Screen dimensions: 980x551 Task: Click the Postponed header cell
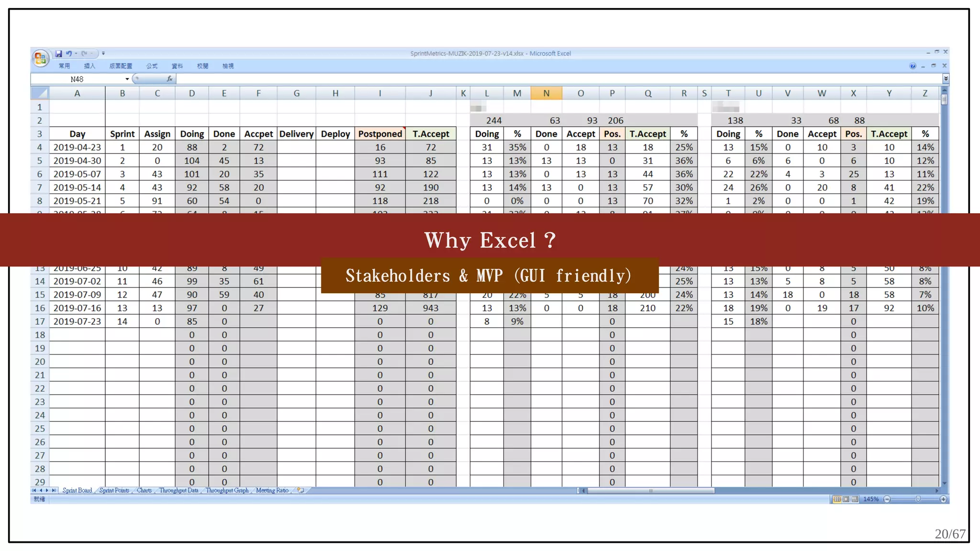click(x=380, y=134)
